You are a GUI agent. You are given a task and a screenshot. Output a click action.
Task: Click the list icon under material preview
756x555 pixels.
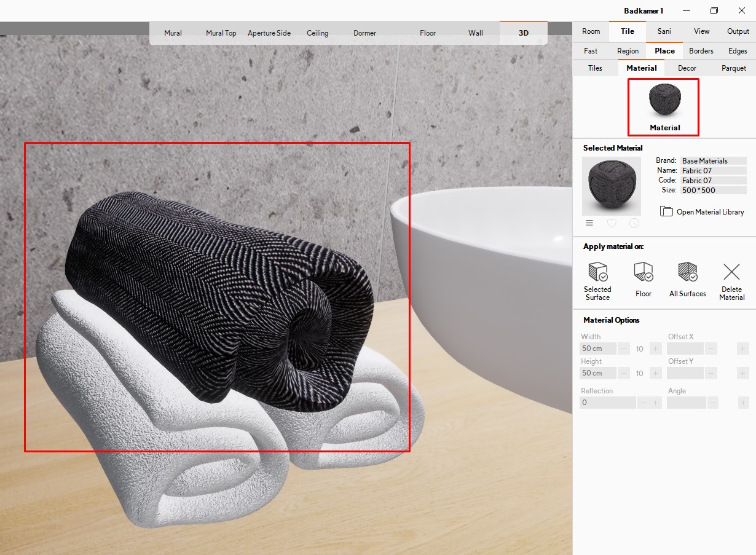pyautogui.click(x=589, y=223)
